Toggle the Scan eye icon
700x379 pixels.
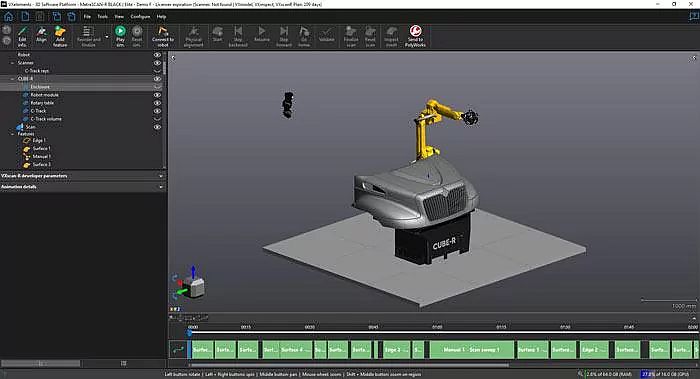pyautogui.click(x=157, y=127)
